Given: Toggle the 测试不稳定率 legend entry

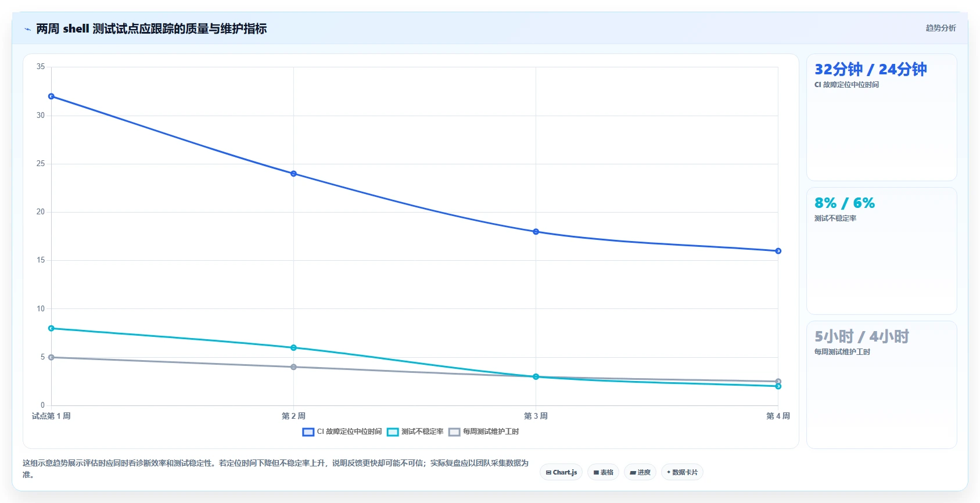Looking at the screenshot, I should [415, 432].
